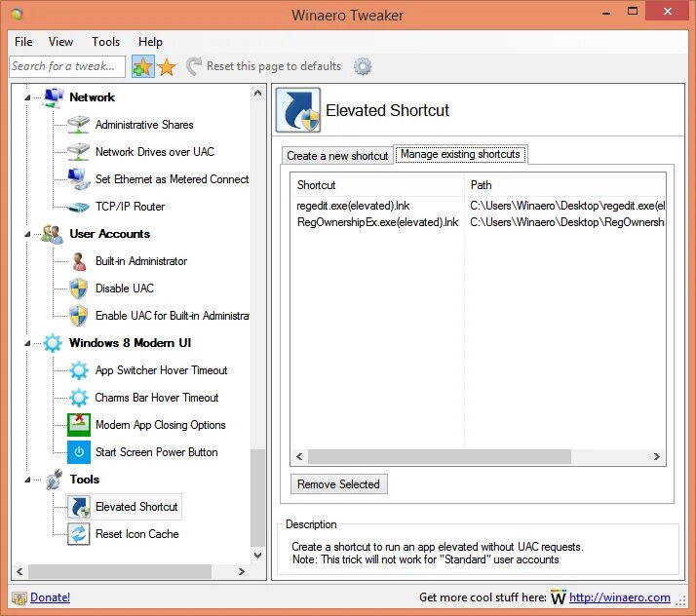Click Enable UAC for Built-in Administrator icon

[x=79, y=316]
